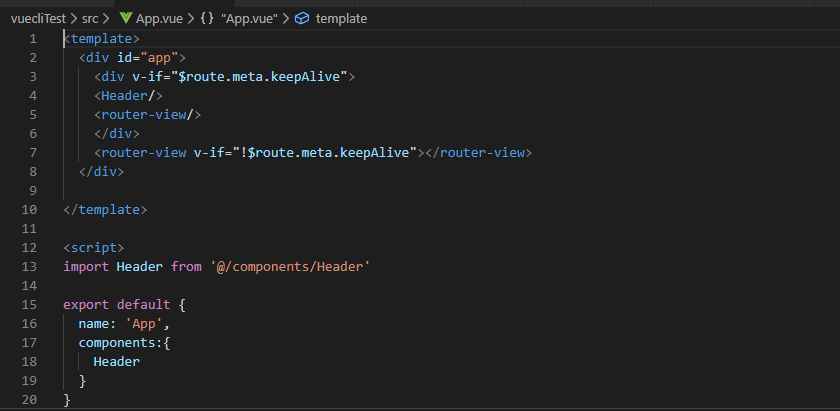Click line number 13 in the gutter

29,266
